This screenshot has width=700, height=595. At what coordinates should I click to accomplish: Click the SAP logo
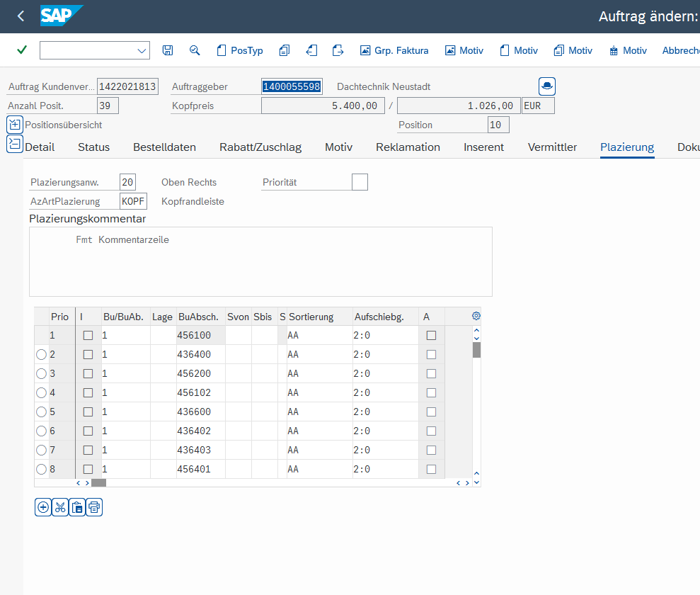[61, 16]
